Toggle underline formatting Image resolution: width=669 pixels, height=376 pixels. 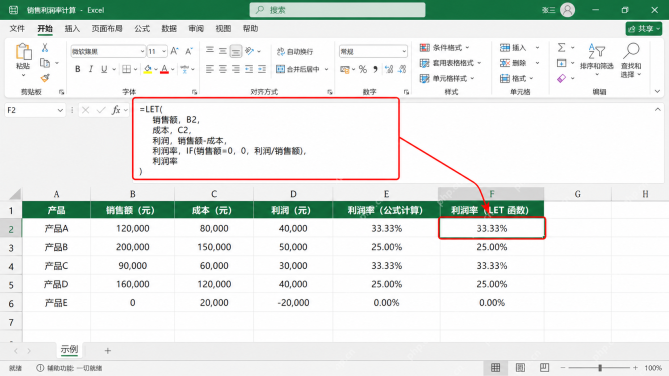click(104, 69)
